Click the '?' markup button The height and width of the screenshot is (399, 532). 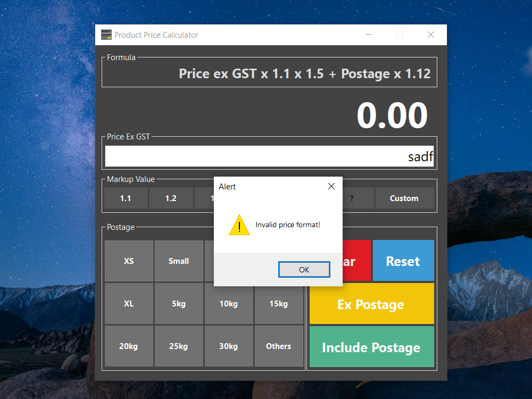[358, 198]
